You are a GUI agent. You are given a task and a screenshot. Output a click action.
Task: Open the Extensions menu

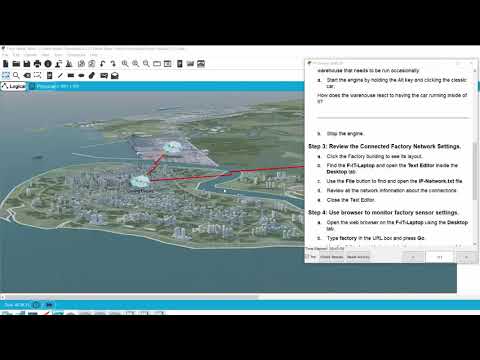(x=76, y=55)
